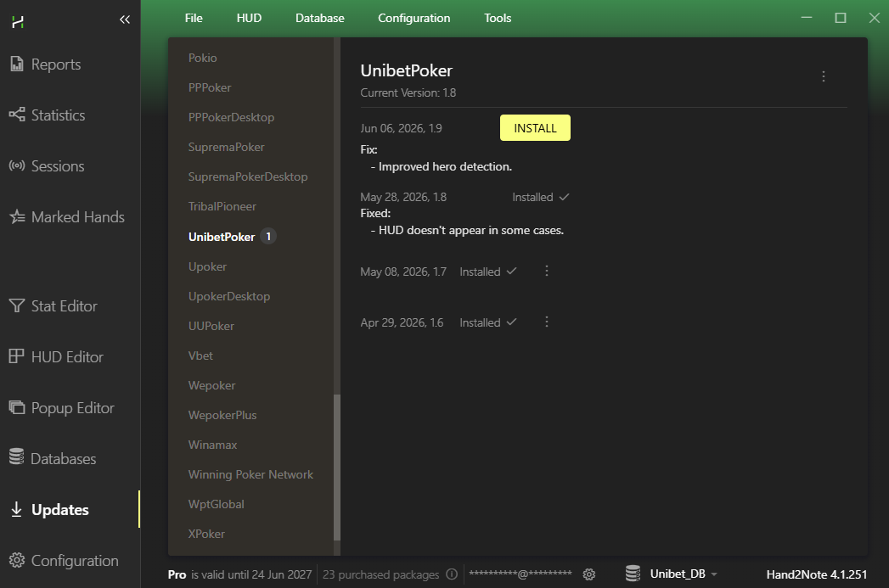Select Winning Poker Network package
889x588 pixels.
pos(250,474)
